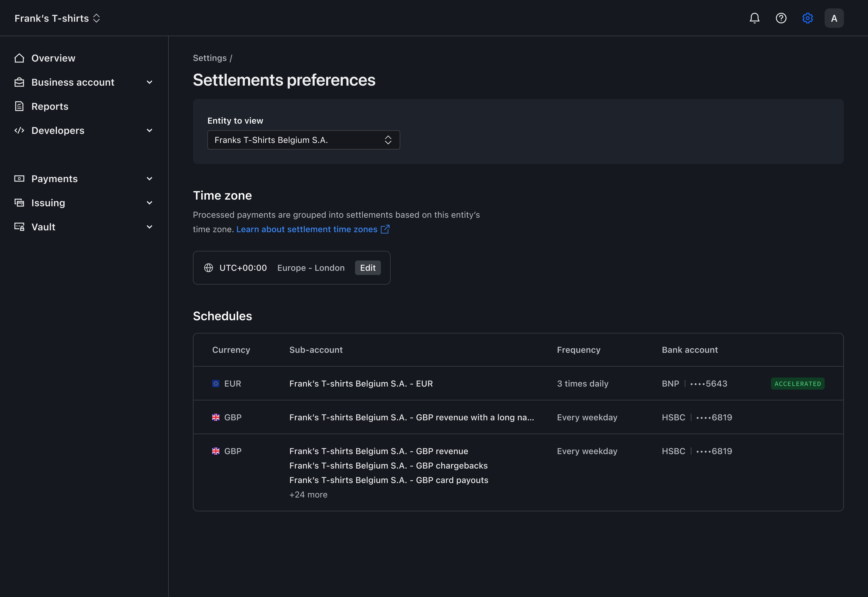Open the help question mark icon

781,18
